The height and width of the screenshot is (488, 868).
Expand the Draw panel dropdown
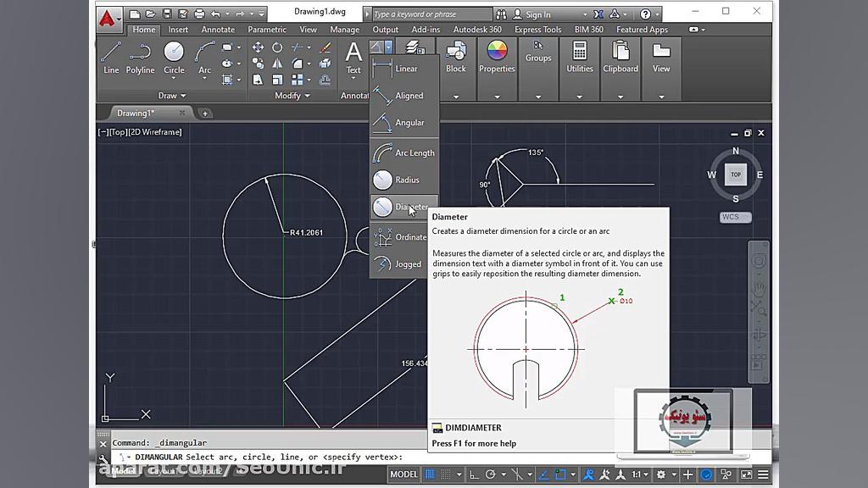point(172,96)
